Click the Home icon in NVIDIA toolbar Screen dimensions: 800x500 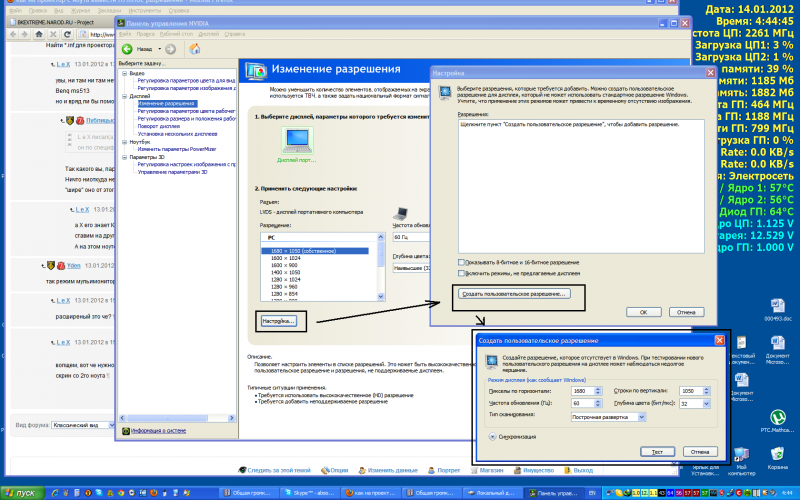coord(193,48)
